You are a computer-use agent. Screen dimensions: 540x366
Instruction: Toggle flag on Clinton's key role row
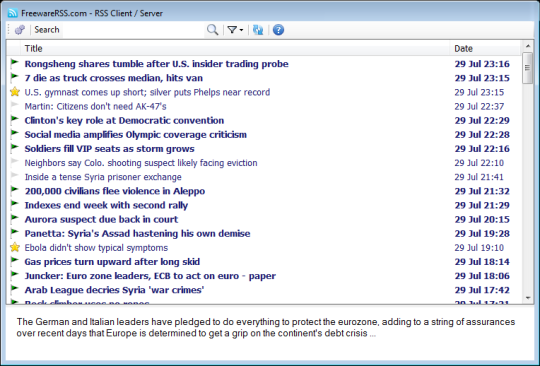(14, 119)
